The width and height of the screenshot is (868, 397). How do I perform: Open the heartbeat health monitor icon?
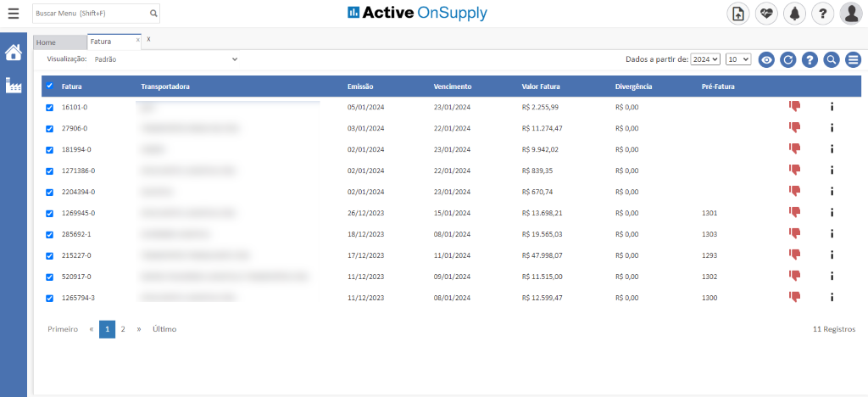[766, 14]
